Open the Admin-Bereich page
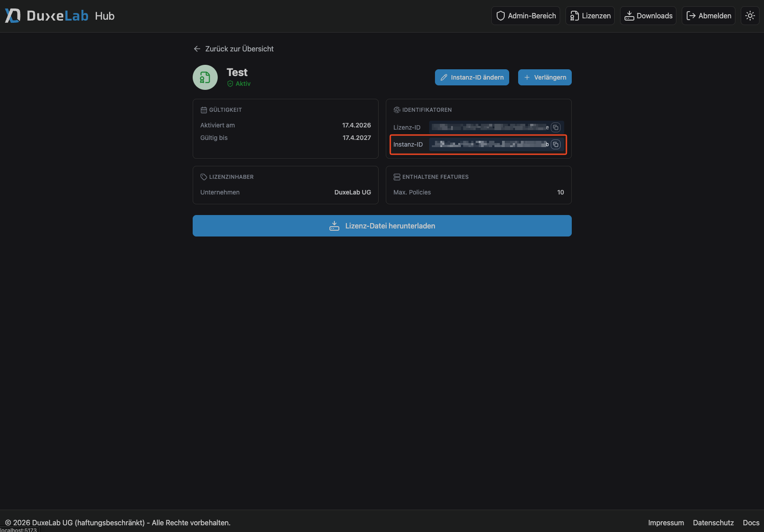Screen dimensions: 764x532 526,16
